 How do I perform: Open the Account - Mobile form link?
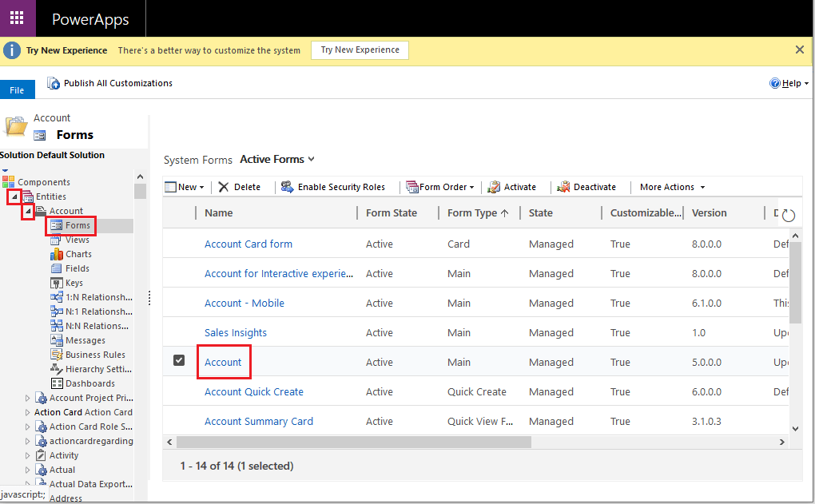pyautogui.click(x=245, y=303)
